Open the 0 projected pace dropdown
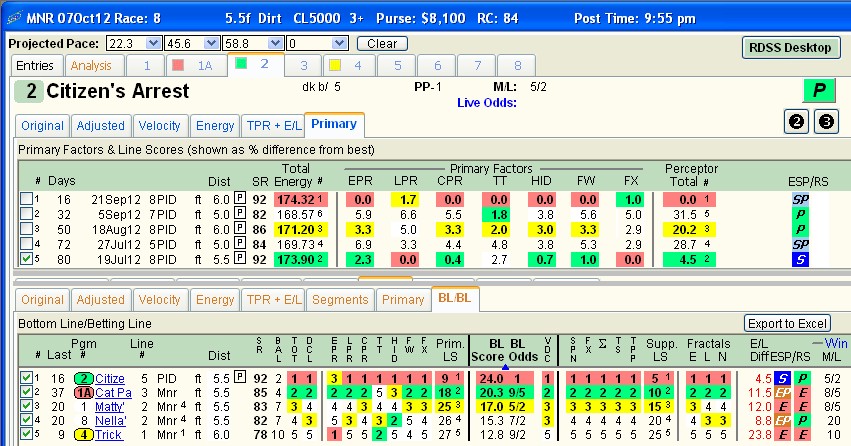 [340, 43]
